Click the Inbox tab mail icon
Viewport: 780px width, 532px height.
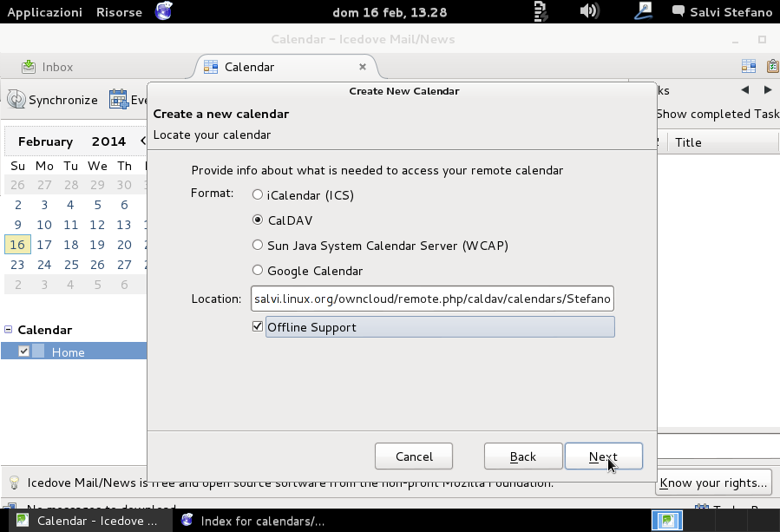(x=26, y=66)
